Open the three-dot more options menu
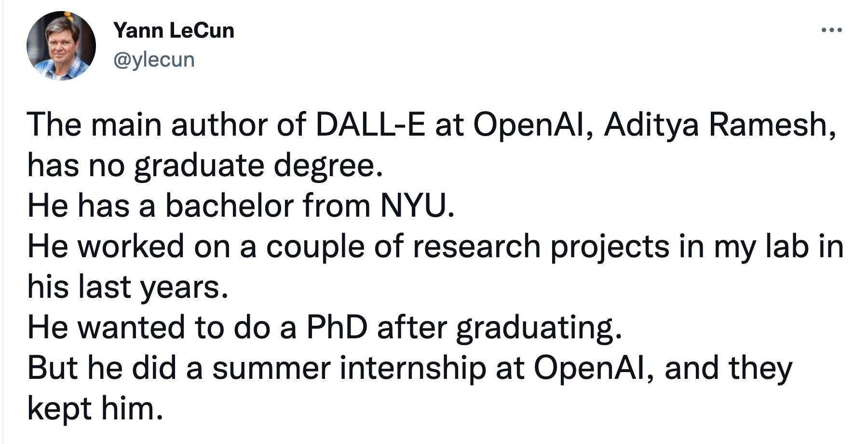Viewport: 868px width, 444px height. [x=831, y=30]
